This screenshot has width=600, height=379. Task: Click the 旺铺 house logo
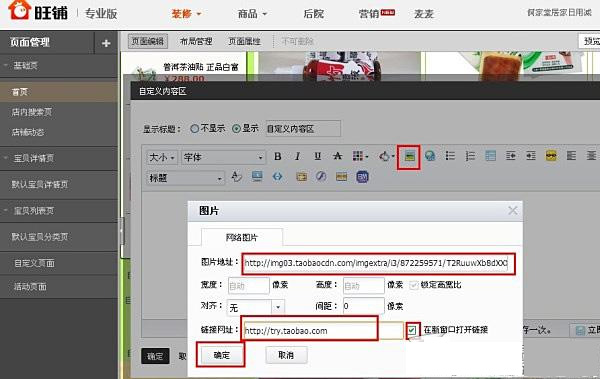pyautogui.click(x=19, y=10)
